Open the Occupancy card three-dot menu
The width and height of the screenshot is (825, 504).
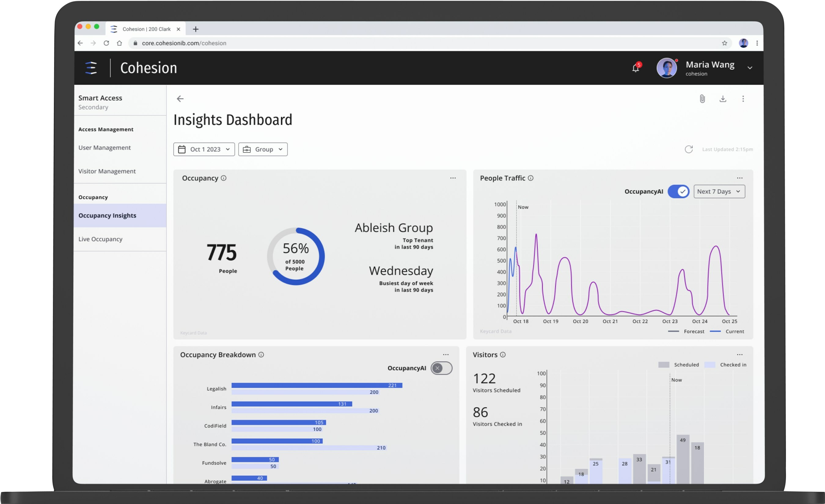(453, 178)
